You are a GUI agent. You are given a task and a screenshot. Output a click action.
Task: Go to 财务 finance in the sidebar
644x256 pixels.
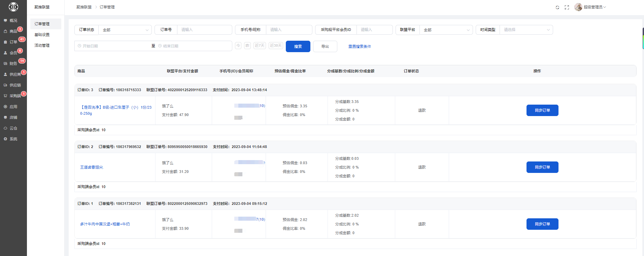click(x=13, y=64)
